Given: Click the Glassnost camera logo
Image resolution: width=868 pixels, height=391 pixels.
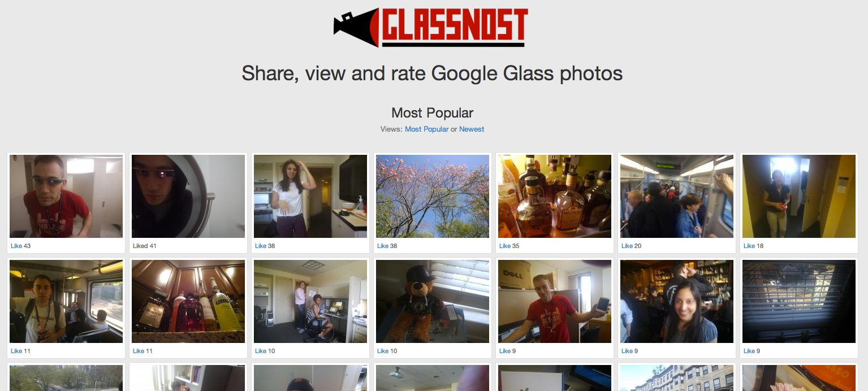Looking at the screenshot, I should (x=431, y=28).
